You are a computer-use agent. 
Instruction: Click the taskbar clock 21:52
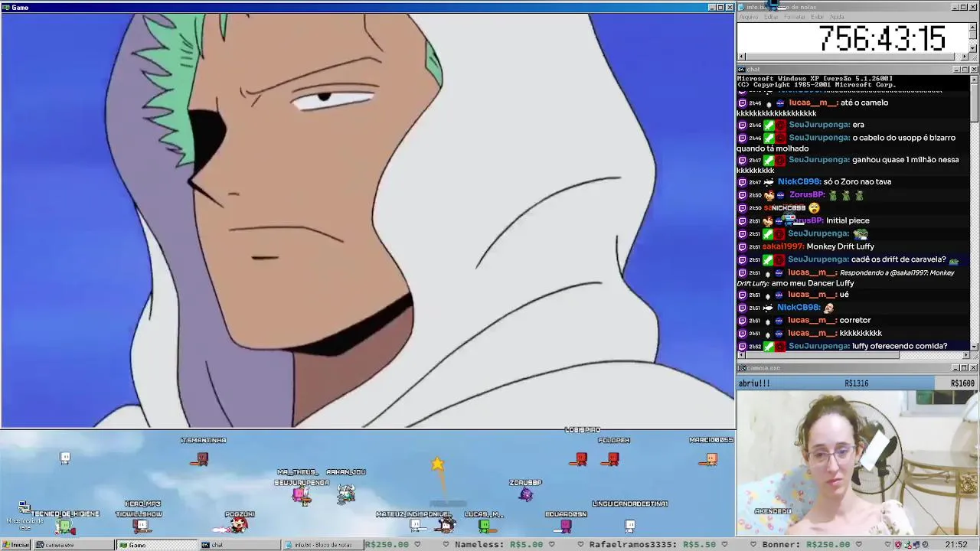click(x=955, y=545)
